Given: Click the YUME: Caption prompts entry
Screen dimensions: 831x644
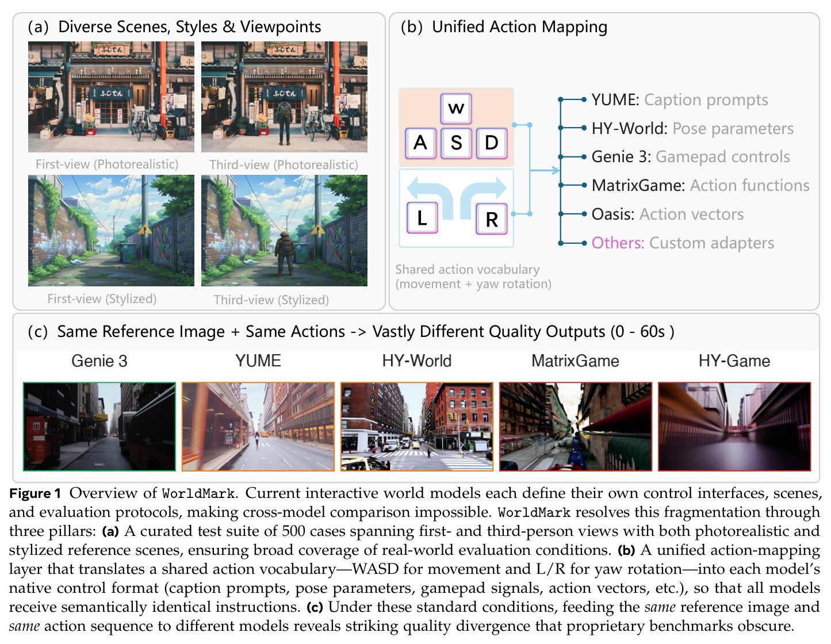Looking at the screenshot, I should (680, 99).
